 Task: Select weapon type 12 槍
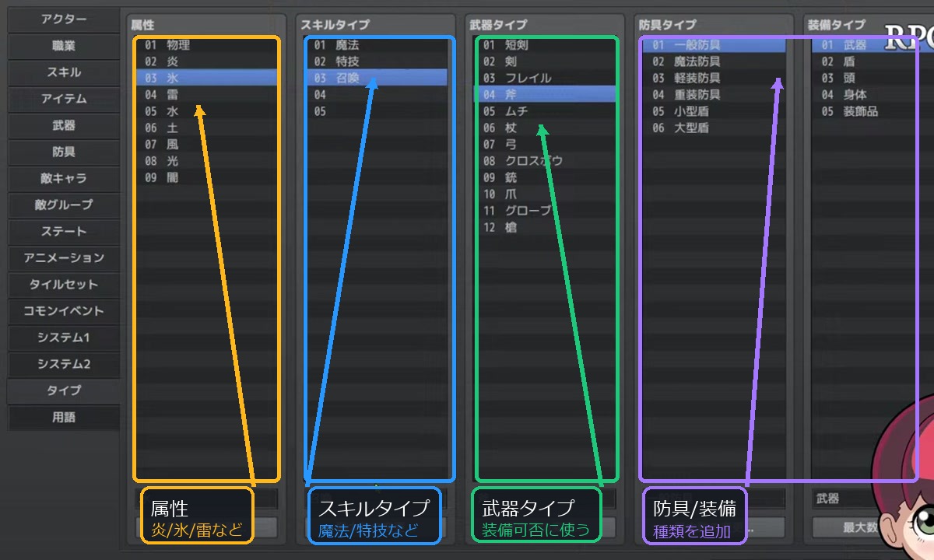546,227
